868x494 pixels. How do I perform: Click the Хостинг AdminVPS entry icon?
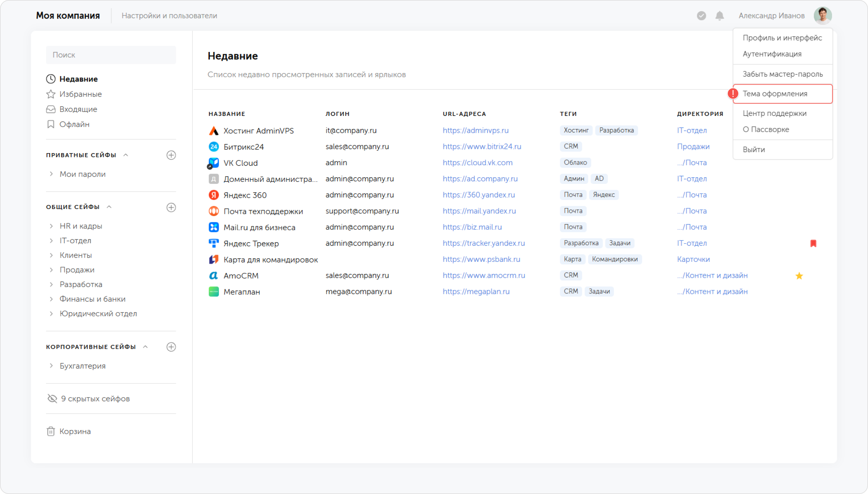click(x=214, y=131)
